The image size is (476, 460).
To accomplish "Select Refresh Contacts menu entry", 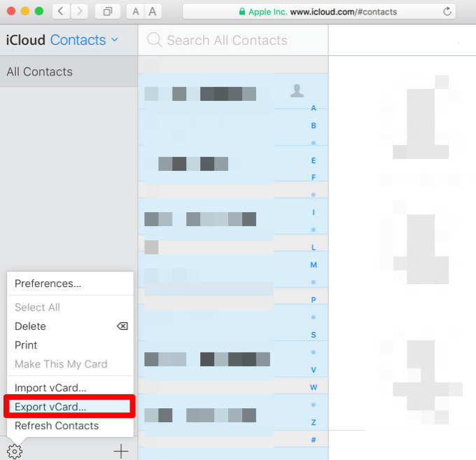I will [70, 426].
